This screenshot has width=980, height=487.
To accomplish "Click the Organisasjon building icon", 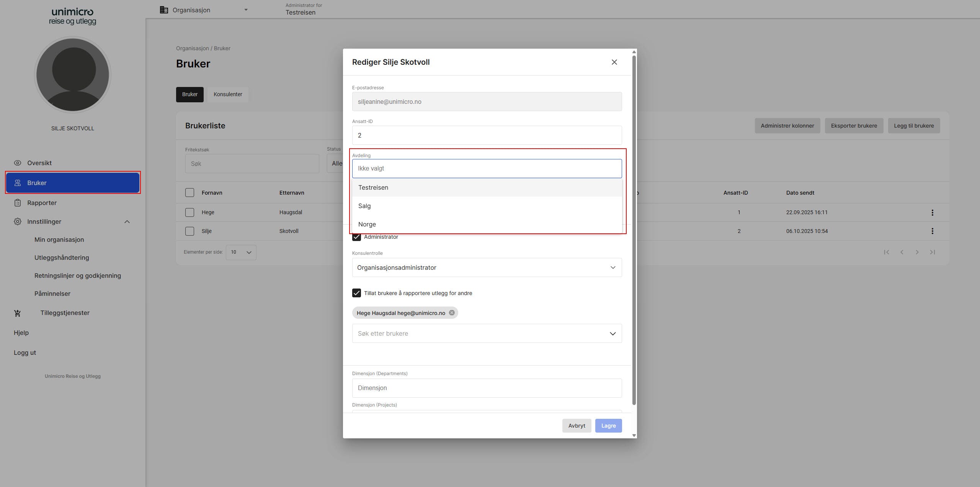I will 164,10.
